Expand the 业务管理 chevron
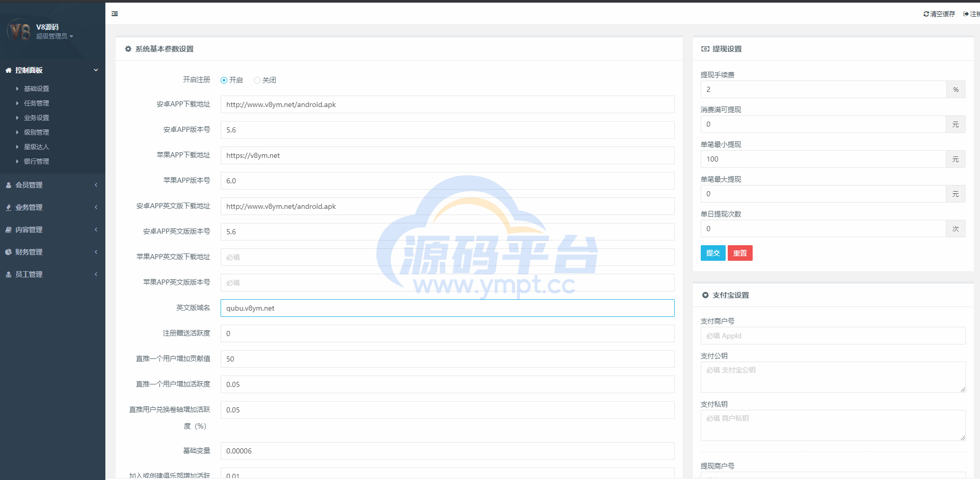The image size is (980, 480). [x=96, y=207]
